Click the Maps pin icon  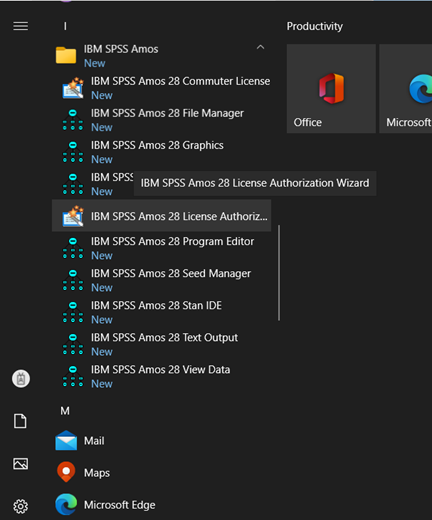tap(66, 472)
